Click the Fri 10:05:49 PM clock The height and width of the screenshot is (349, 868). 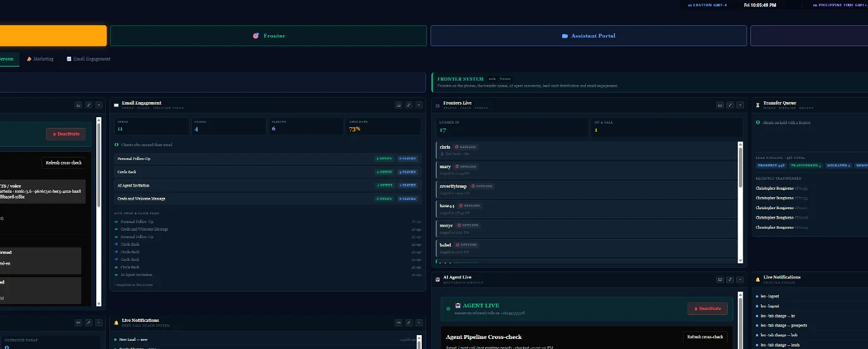[x=760, y=5]
